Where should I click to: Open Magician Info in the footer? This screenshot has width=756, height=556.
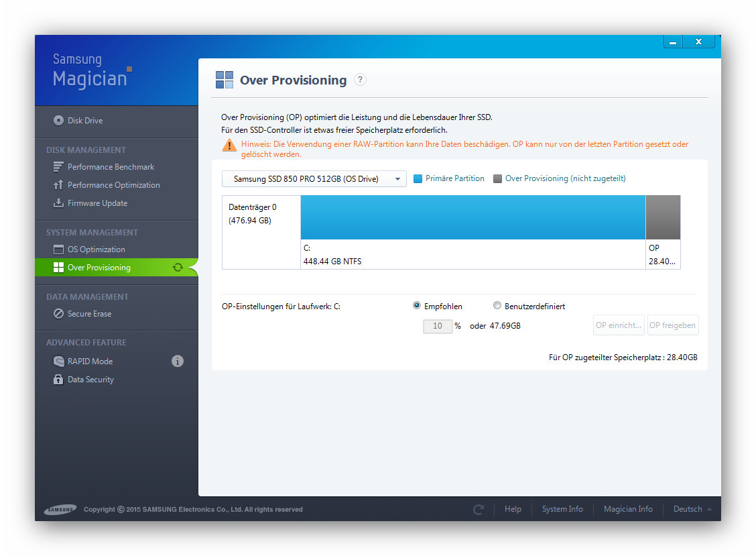[x=628, y=509]
